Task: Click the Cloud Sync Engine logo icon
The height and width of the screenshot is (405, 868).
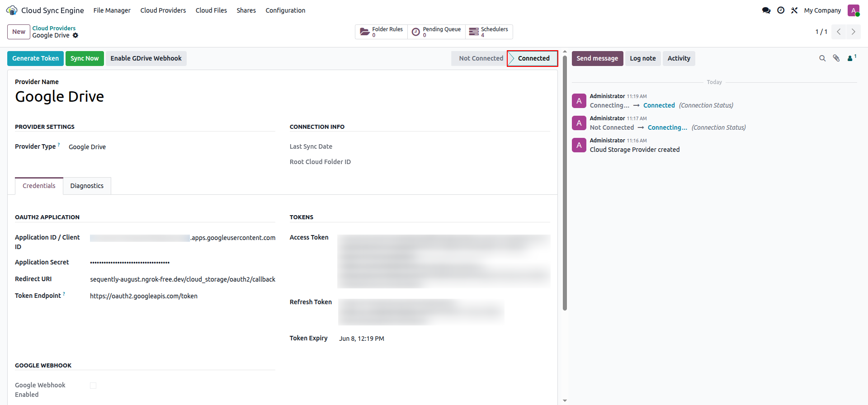Action: (12, 10)
